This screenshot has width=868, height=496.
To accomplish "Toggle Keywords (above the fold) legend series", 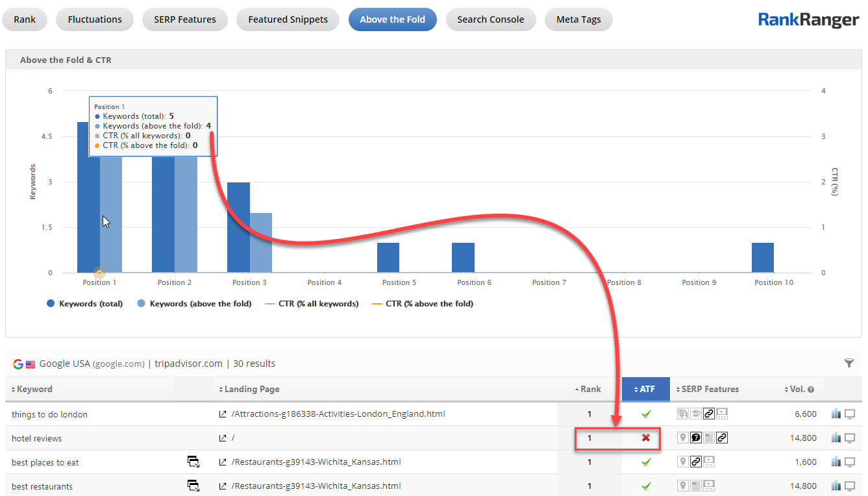I will point(193,303).
